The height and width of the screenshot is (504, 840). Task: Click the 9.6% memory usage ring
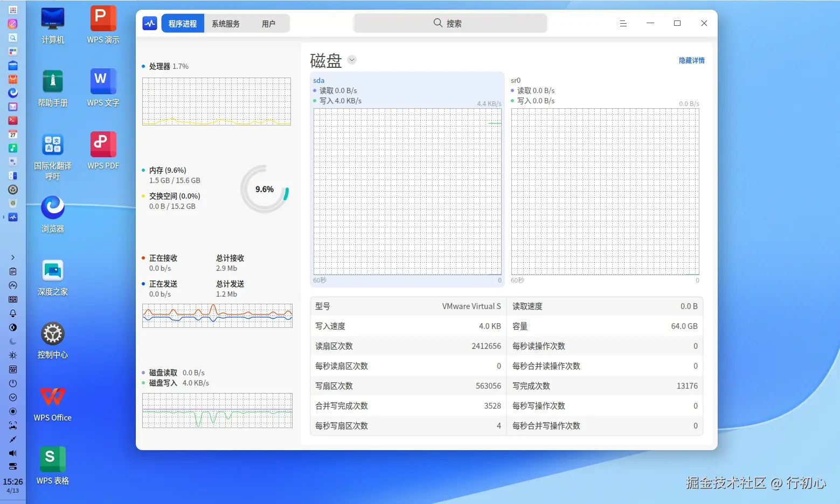[x=265, y=189]
